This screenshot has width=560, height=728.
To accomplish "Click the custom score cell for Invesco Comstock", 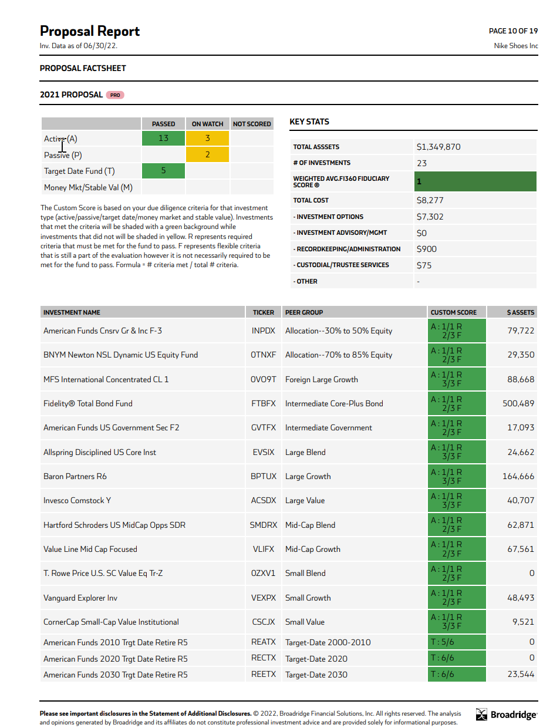I will click(x=457, y=501).
